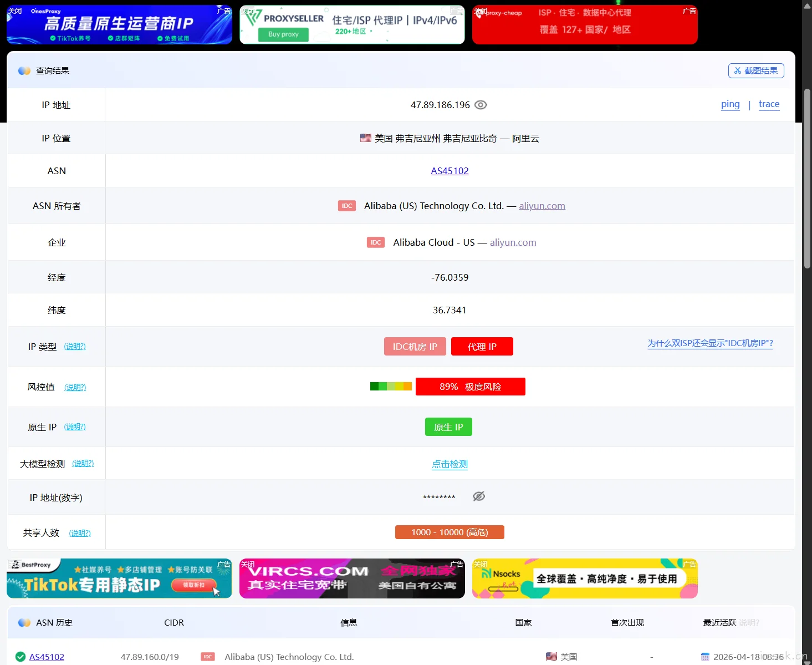Select longitude value -76.0359
812x665 pixels.
click(450, 277)
